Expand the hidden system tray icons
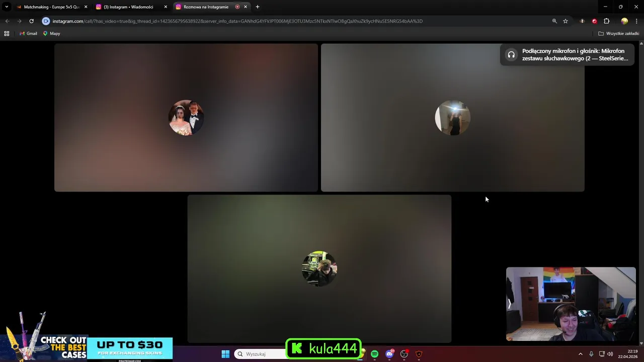This screenshot has width=644, height=362. (580, 354)
